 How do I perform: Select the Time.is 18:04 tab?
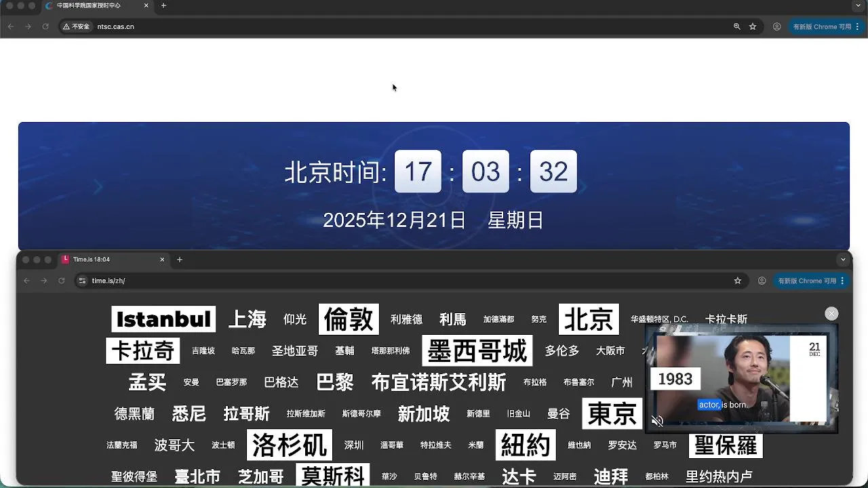click(x=113, y=260)
